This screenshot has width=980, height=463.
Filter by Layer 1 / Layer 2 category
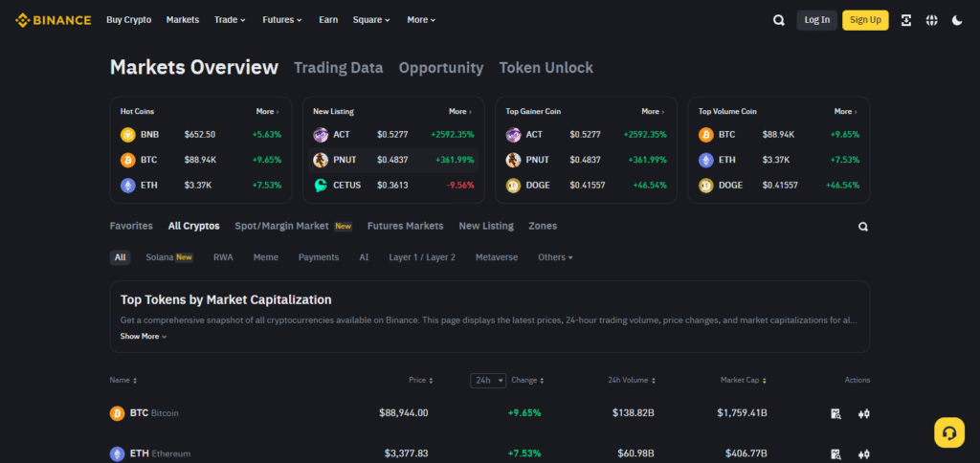tap(422, 257)
